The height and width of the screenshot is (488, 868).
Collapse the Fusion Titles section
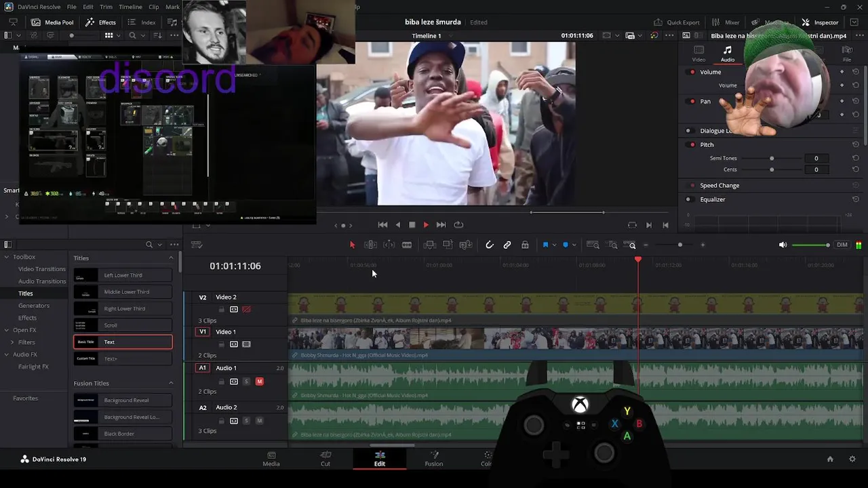171,383
